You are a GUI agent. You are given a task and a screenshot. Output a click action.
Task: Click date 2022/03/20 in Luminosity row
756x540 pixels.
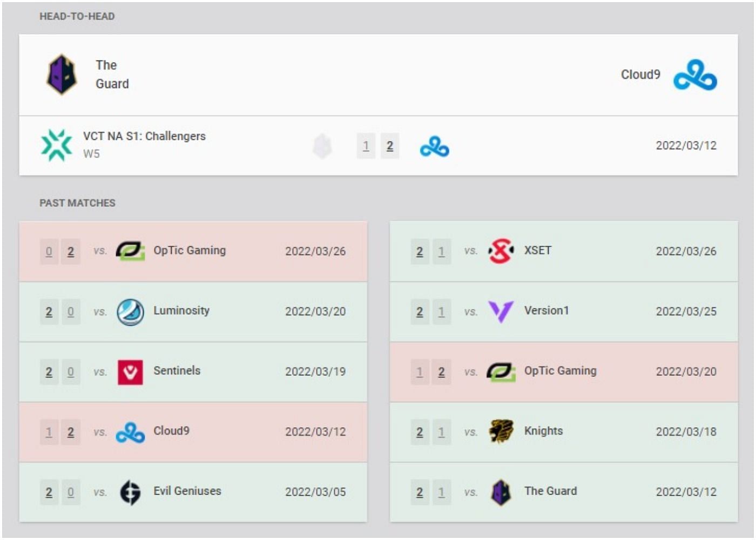click(x=315, y=312)
